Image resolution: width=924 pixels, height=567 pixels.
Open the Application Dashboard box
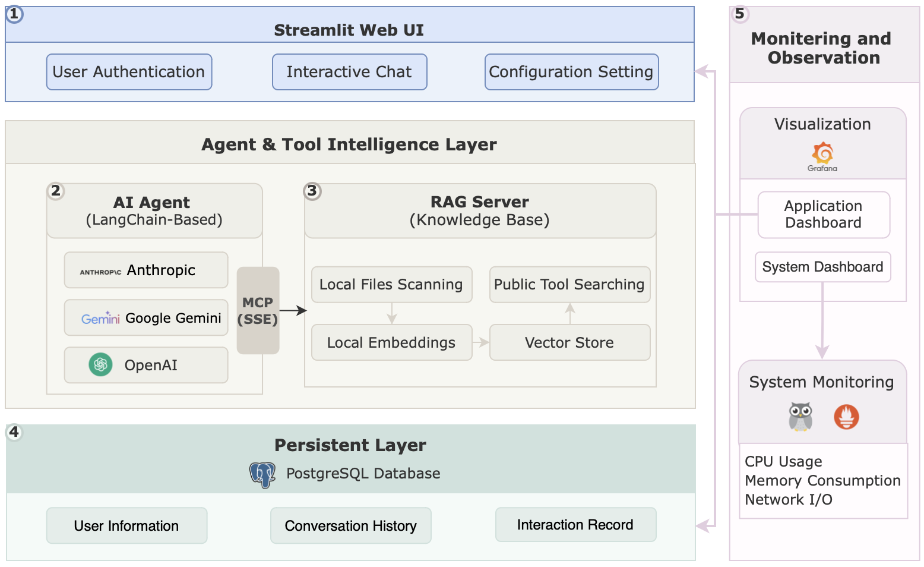click(x=824, y=215)
